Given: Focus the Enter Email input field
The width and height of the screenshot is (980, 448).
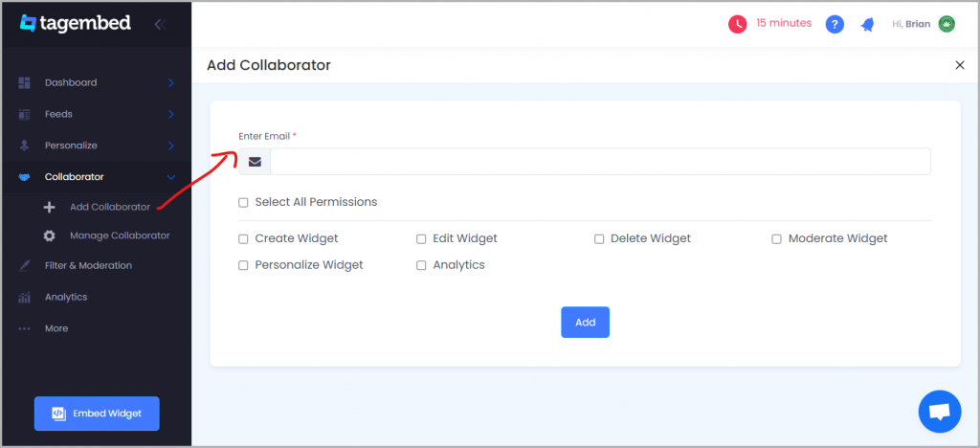Looking at the screenshot, I should click(x=600, y=162).
